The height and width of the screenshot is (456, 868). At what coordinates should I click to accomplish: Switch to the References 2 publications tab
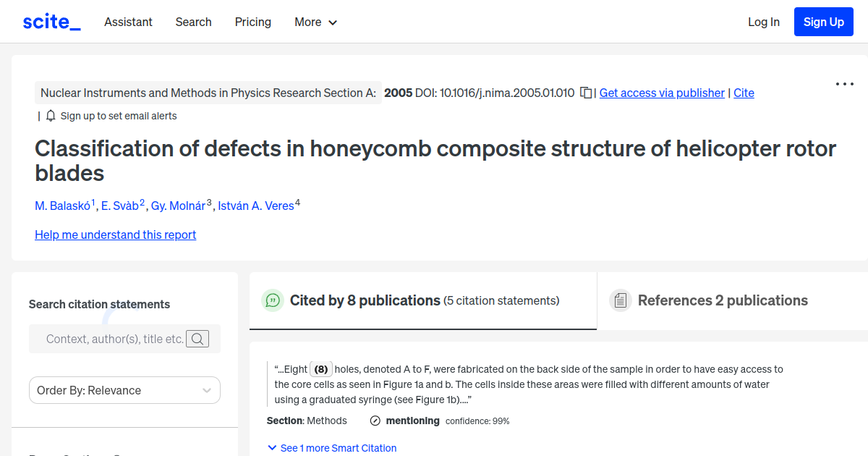pyautogui.click(x=721, y=300)
